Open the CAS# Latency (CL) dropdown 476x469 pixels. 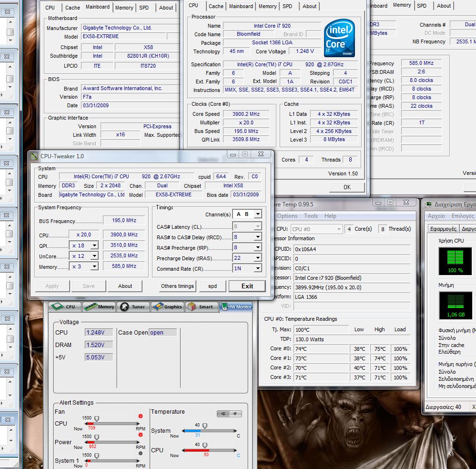pos(258,226)
